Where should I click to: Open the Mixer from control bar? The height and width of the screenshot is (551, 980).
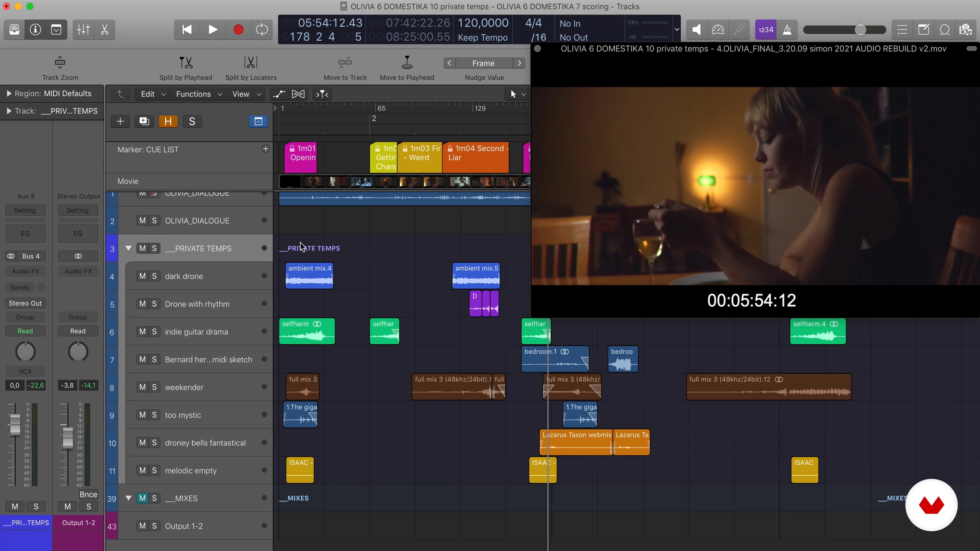click(x=83, y=30)
